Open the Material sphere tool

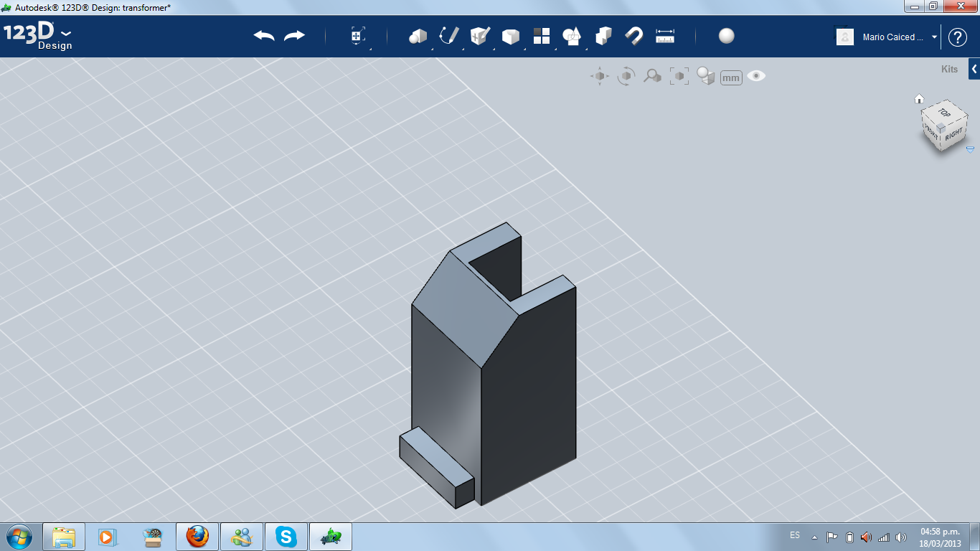pyautogui.click(x=727, y=36)
